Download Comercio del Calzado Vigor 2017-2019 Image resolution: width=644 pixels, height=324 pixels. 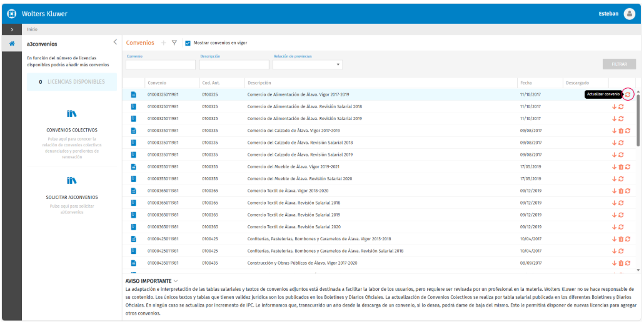(x=615, y=131)
